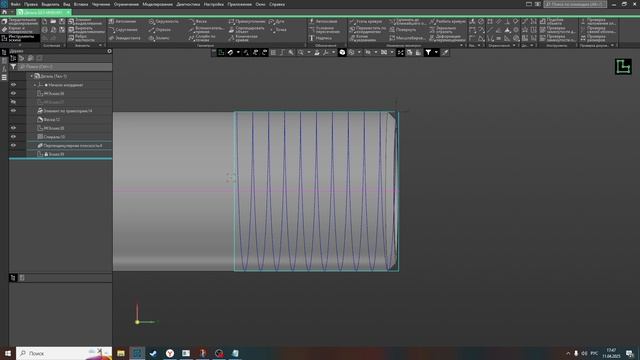Screen dimensions: 640x360
Task: Open the viewport filter funnel dropdown arrow
Action: [436, 52]
